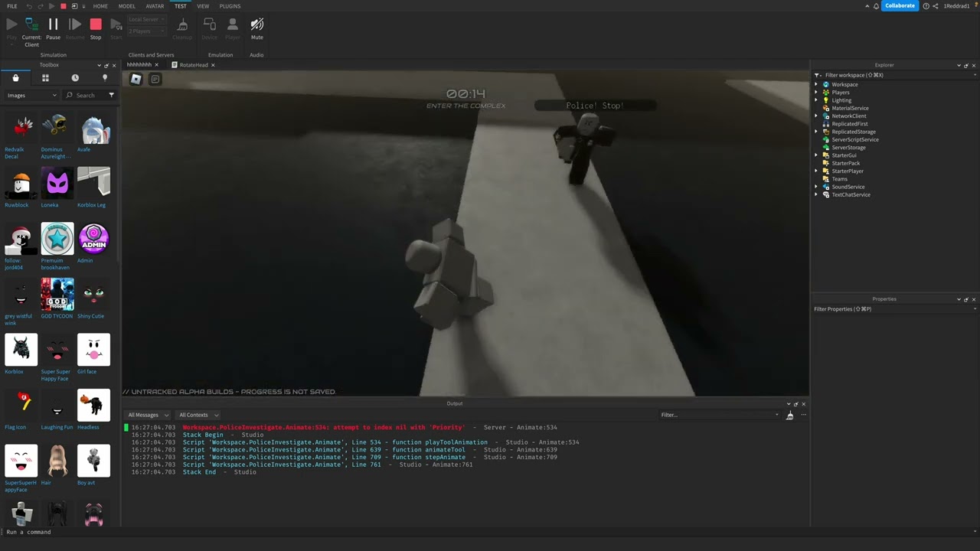Expand the Workspace tree node
This screenshot has width=980, height=551.
(x=816, y=84)
